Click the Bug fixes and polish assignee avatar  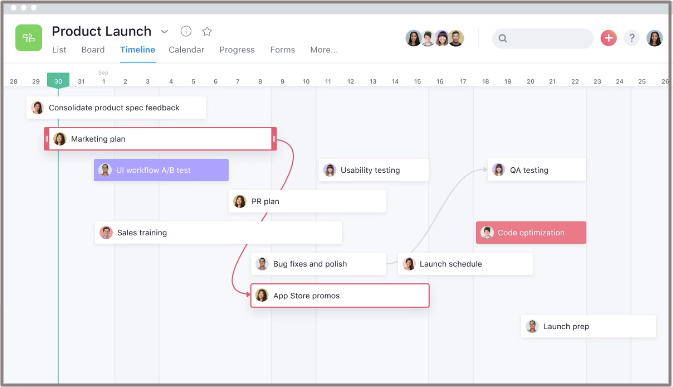coord(262,264)
